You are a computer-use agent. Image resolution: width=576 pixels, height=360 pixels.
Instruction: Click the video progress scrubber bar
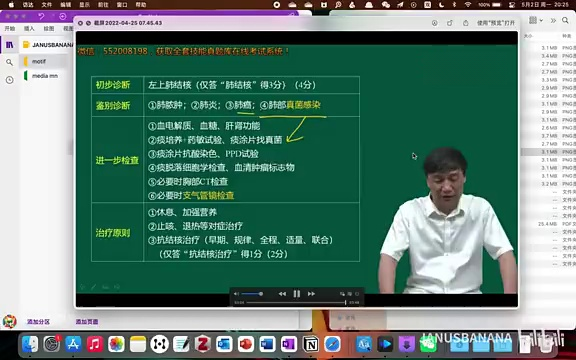(296, 303)
